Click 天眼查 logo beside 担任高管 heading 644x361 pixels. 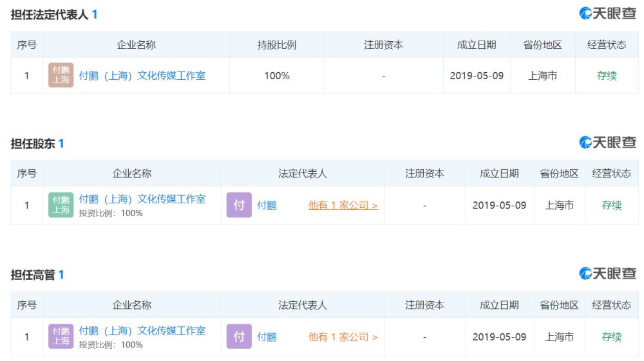(x=607, y=273)
